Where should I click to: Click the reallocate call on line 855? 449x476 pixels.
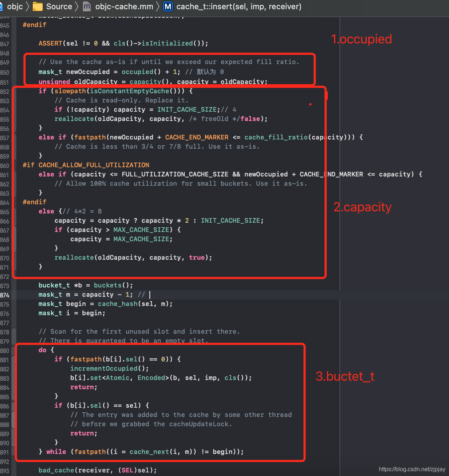pos(74,119)
